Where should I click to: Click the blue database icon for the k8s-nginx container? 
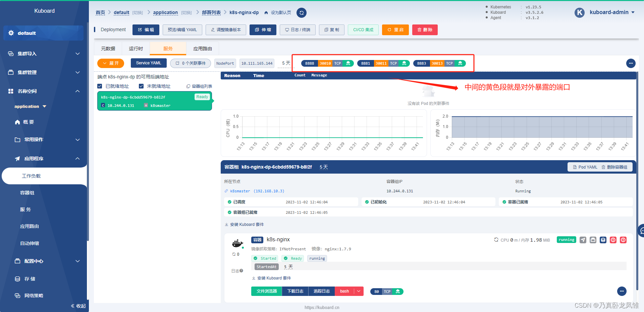coord(603,240)
